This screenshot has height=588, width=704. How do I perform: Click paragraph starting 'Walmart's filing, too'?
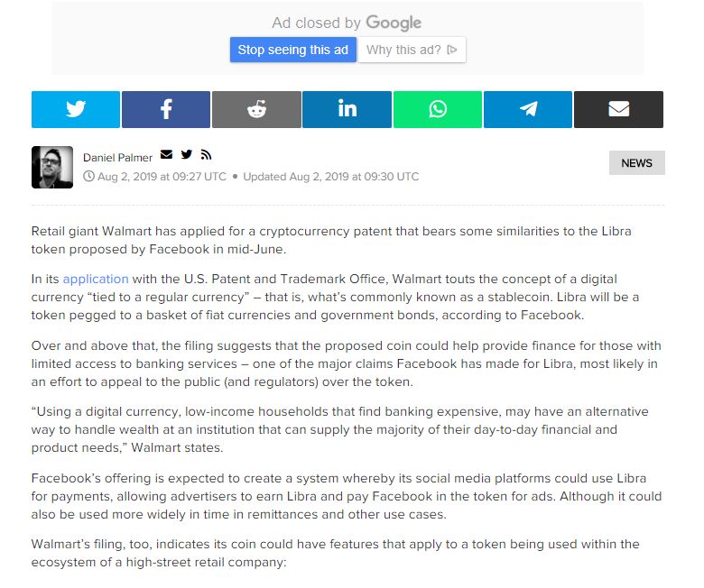[x=336, y=553]
